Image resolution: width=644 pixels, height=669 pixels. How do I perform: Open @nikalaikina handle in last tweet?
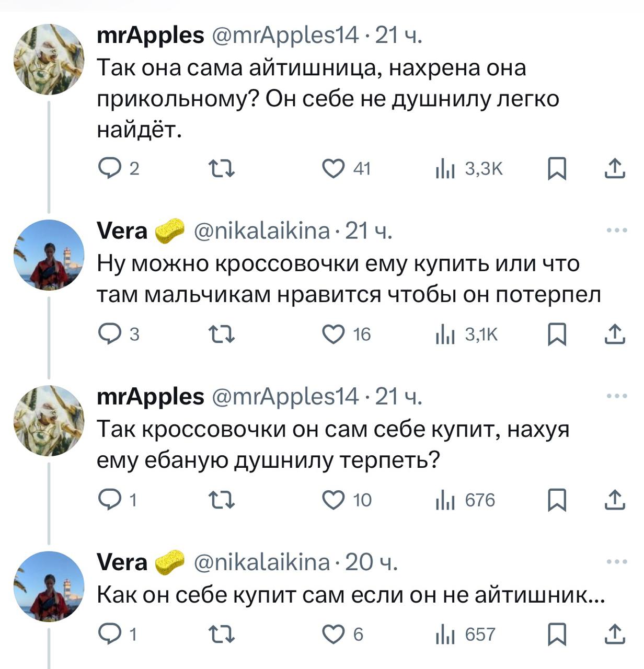[262, 562]
